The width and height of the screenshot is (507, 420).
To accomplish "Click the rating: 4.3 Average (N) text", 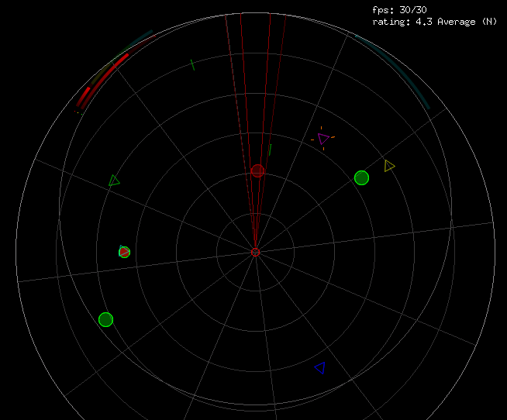I will click(435, 22).
